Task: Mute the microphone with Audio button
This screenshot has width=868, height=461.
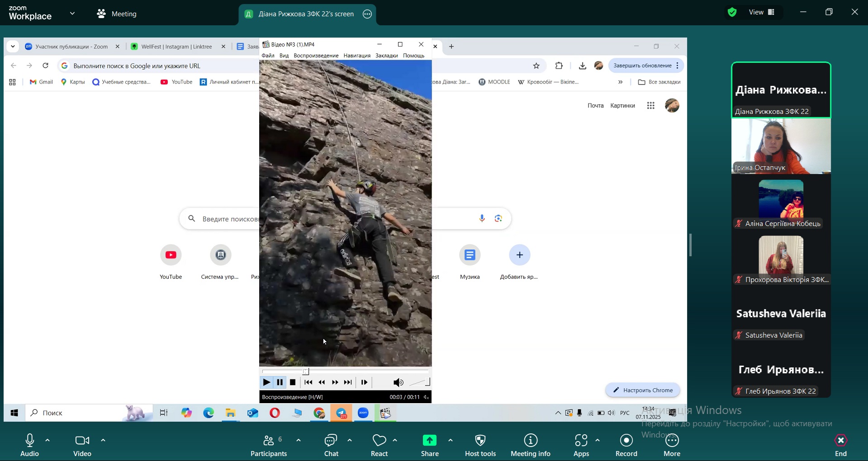Action: tap(30, 441)
